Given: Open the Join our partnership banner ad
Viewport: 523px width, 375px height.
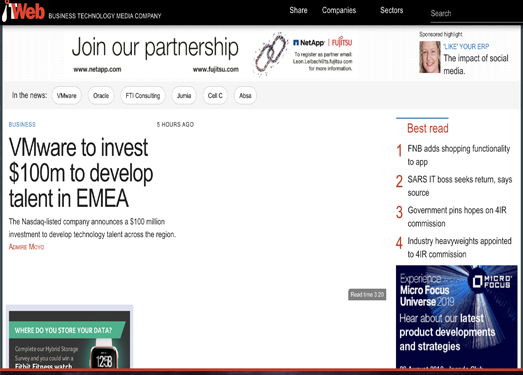Looking at the screenshot, I should click(x=212, y=53).
